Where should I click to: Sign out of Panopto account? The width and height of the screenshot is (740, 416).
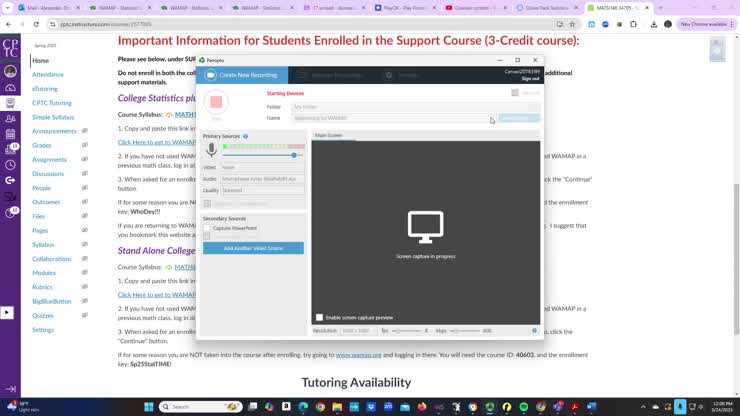[x=530, y=79]
